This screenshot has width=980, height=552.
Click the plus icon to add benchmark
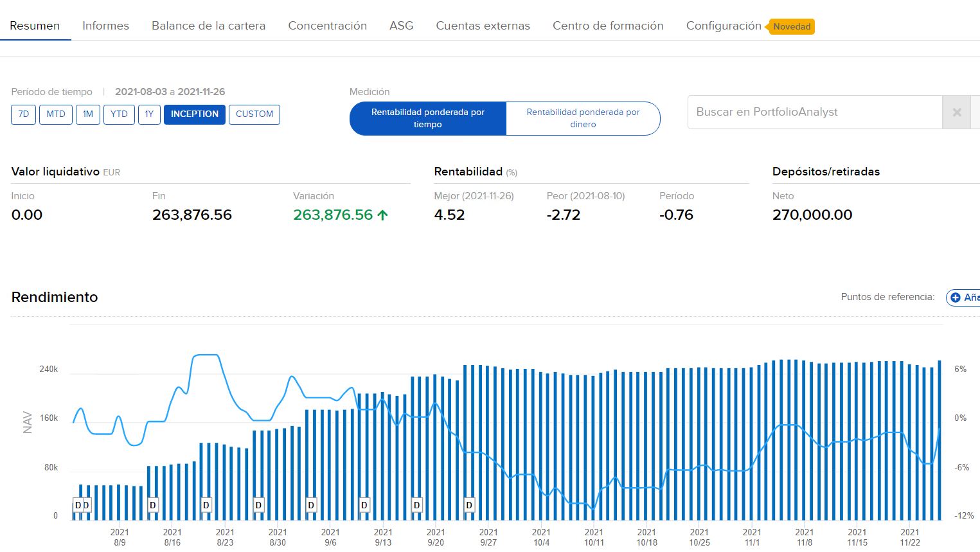pos(956,298)
